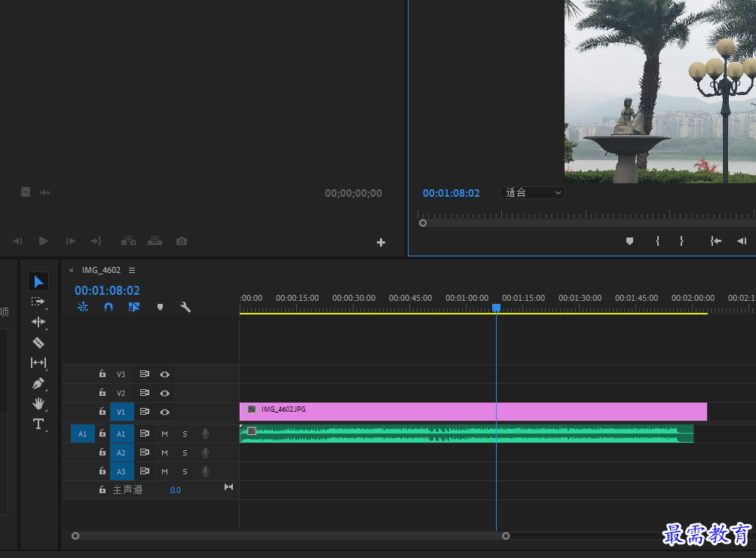The height and width of the screenshot is (558, 756).
Task: Open Program monitor zoom level dropdown
Action: point(532,192)
